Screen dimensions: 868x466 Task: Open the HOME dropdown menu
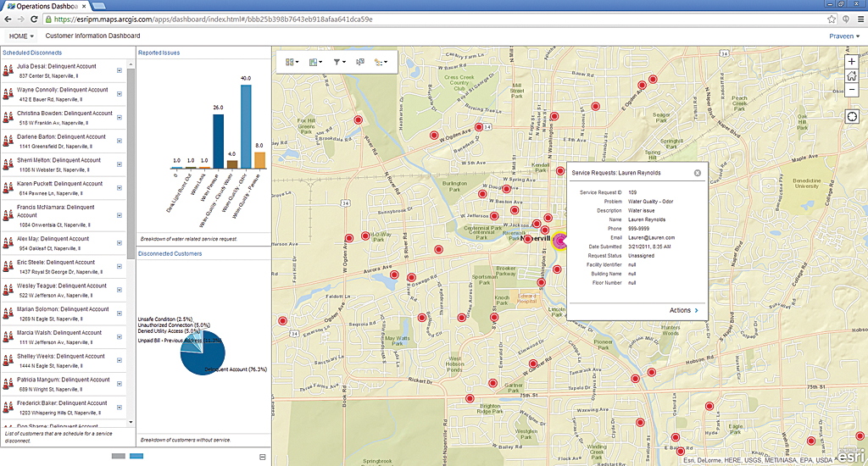pos(21,36)
